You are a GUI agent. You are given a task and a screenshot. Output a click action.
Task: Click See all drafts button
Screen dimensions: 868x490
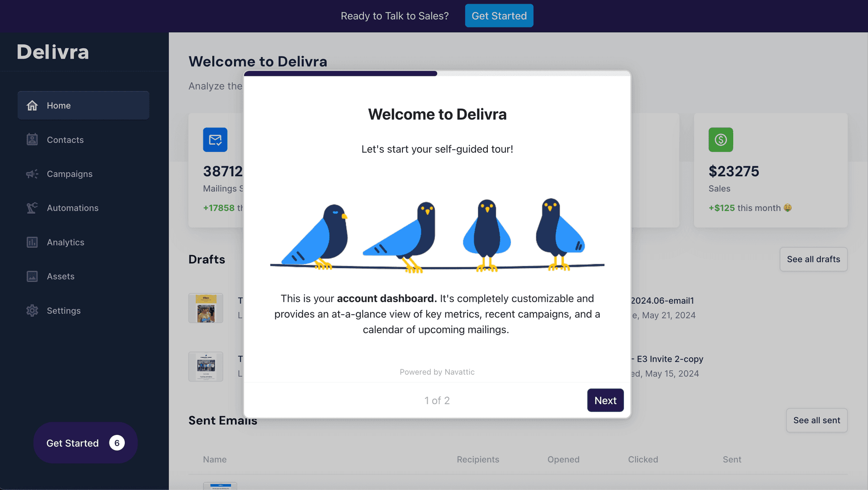(x=813, y=259)
